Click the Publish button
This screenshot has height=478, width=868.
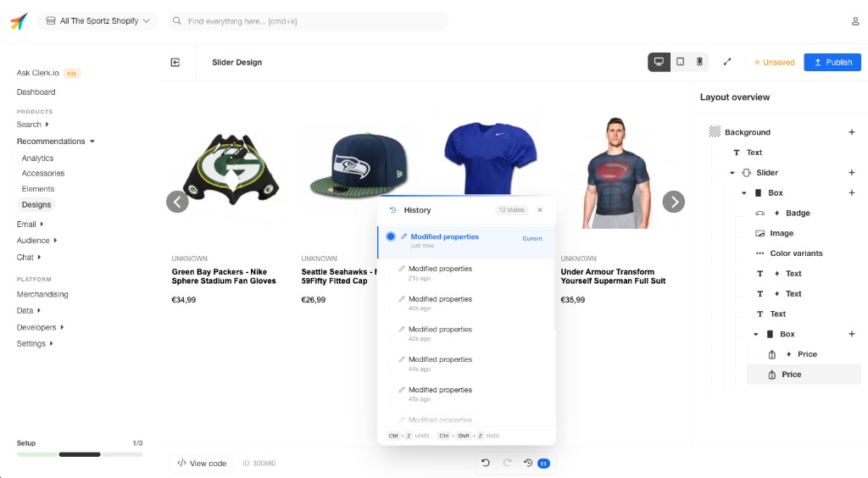pyautogui.click(x=832, y=62)
